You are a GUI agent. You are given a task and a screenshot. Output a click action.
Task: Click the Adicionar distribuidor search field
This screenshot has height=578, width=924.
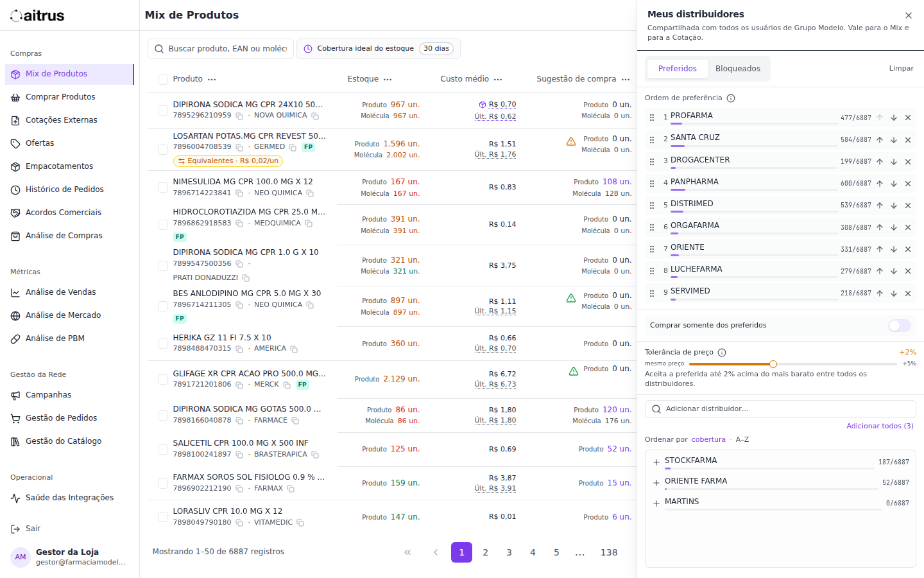[x=780, y=409]
